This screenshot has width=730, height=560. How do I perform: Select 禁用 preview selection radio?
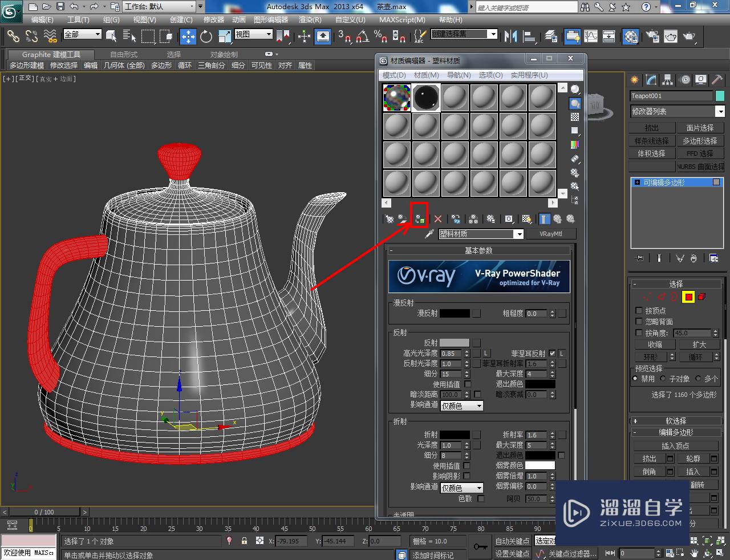click(x=635, y=378)
